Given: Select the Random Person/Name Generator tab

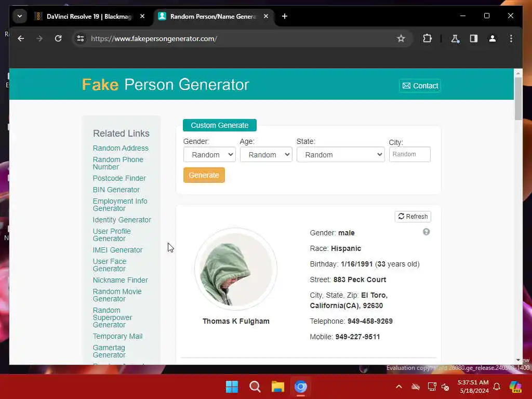Looking at the screenshot, I should (x=214, y=16).
